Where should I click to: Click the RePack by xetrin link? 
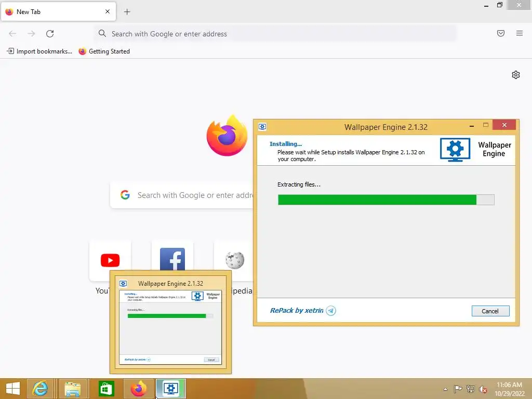[x=297, y=311]
